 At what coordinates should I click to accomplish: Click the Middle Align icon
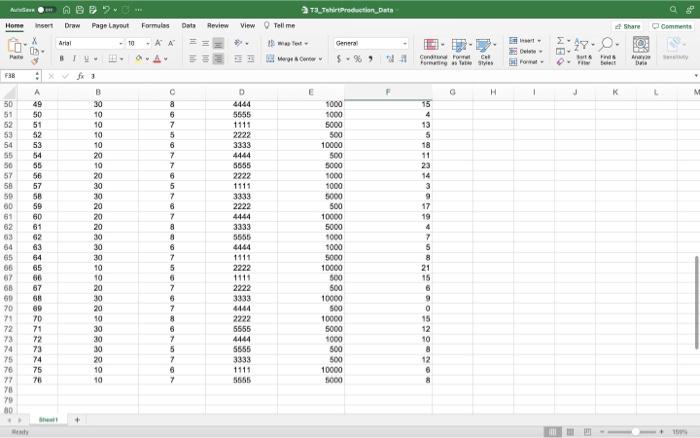click(x=205, y=43)
